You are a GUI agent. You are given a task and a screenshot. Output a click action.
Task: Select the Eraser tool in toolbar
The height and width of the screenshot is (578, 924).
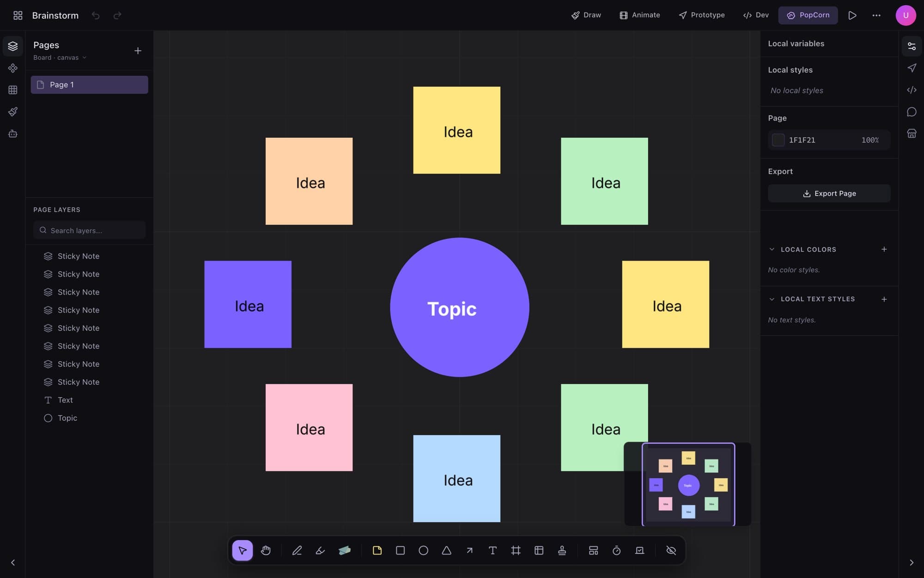[x=345, y=550]
